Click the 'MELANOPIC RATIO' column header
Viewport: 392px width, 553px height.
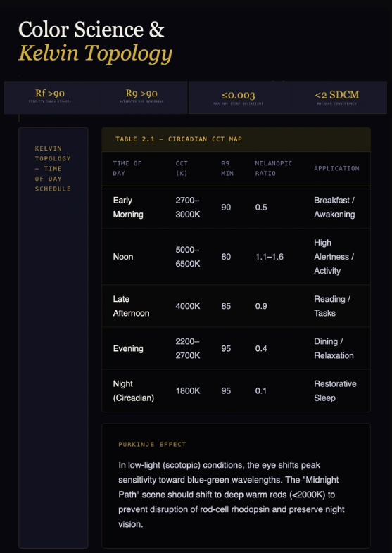pyautogui.click(x=274, y=168)
